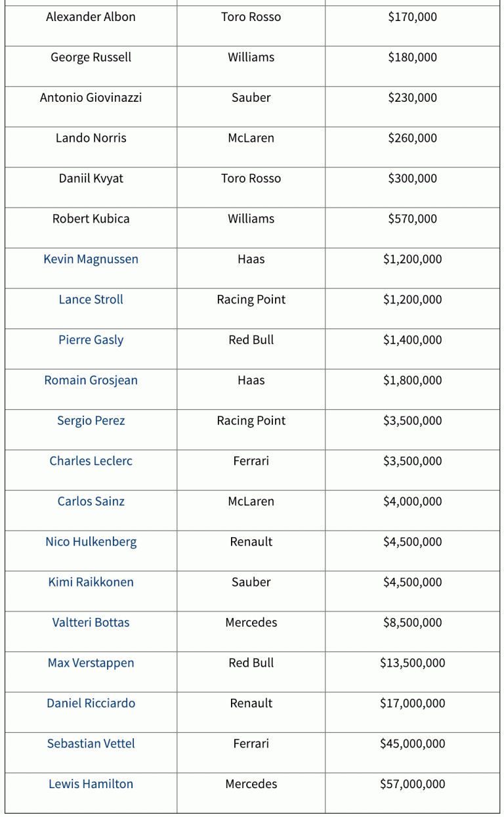
Task: Select the $13,500,000 salary cell
Action: tap(412, 663)
